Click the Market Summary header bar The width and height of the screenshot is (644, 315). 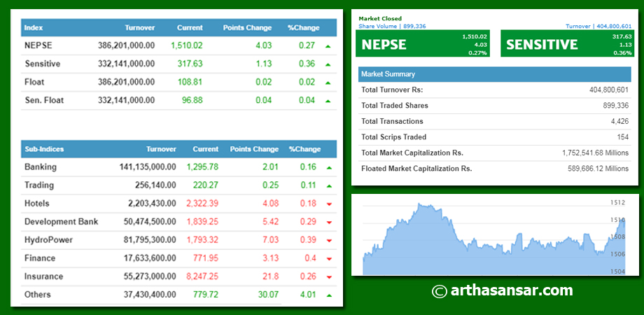tap(494, 74)
